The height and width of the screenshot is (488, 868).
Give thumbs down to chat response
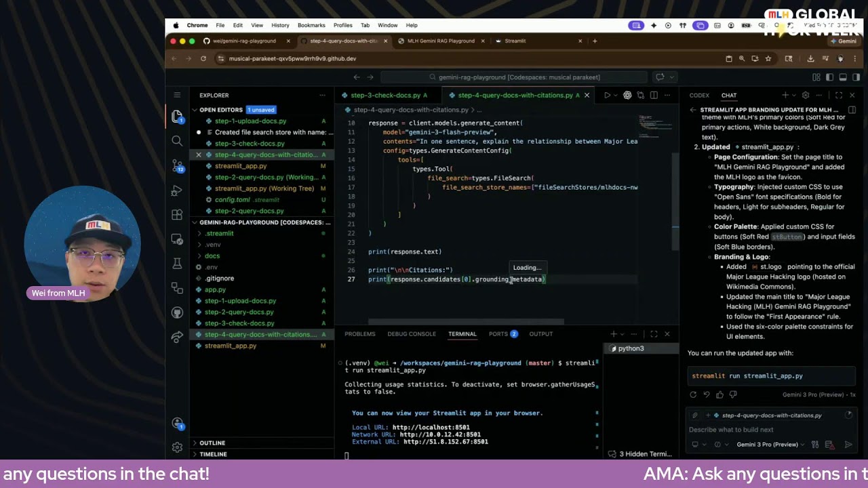(733, 394)
